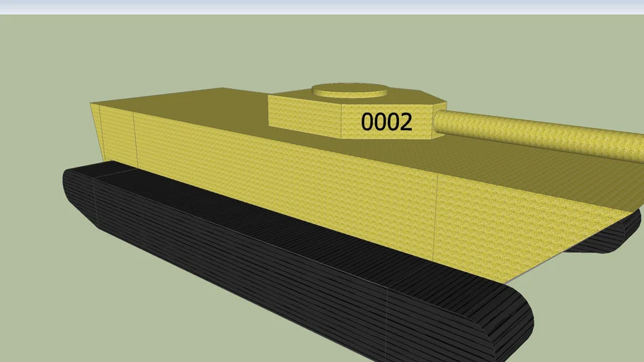Select the slanted rear end face of hull

tap(95, 131)
